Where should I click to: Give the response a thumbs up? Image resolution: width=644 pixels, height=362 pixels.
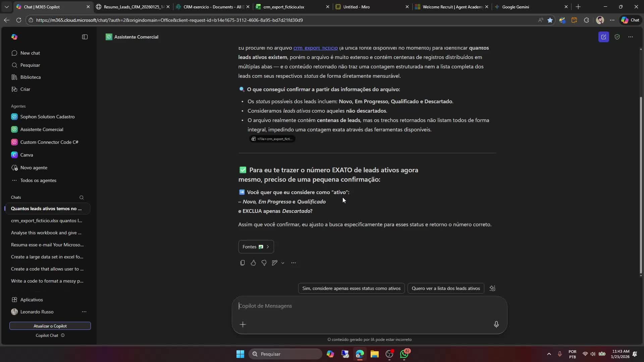[253, 263]
